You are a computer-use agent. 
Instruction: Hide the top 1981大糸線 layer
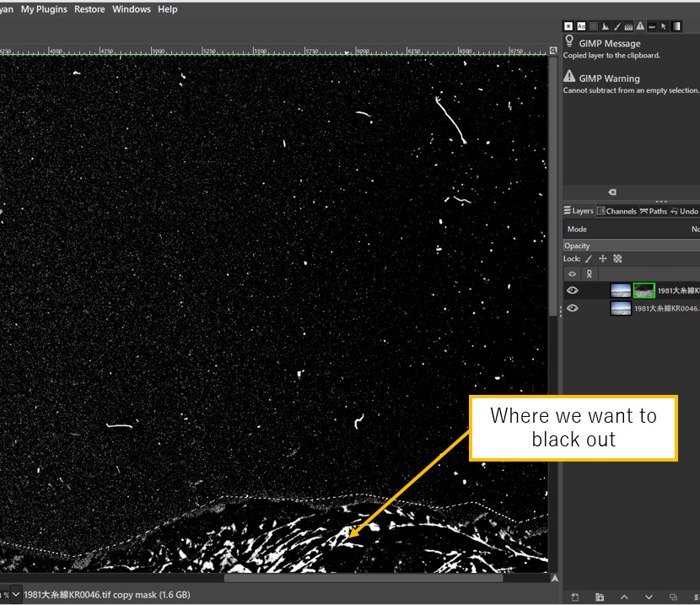[x=573, y=289]
